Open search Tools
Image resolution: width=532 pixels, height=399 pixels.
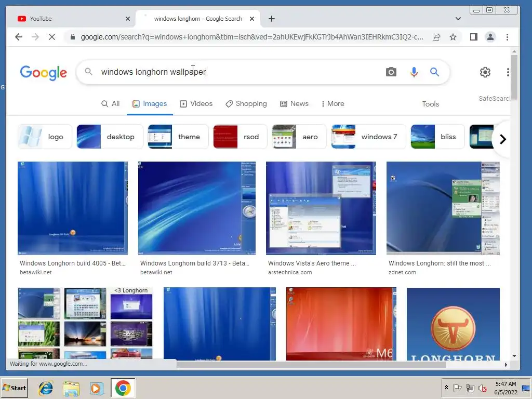[430, 104]
